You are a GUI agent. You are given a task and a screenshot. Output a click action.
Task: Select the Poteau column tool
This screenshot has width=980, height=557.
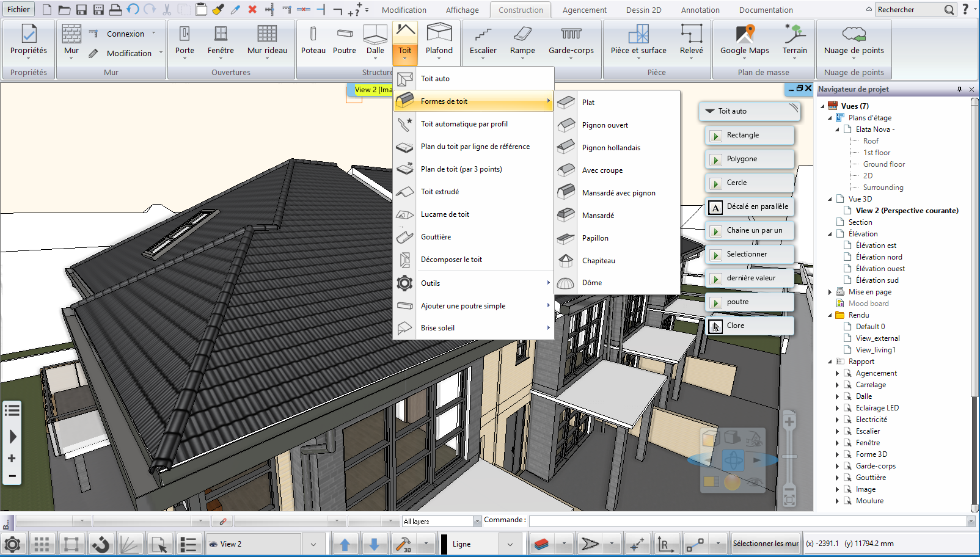coord(313,40)
